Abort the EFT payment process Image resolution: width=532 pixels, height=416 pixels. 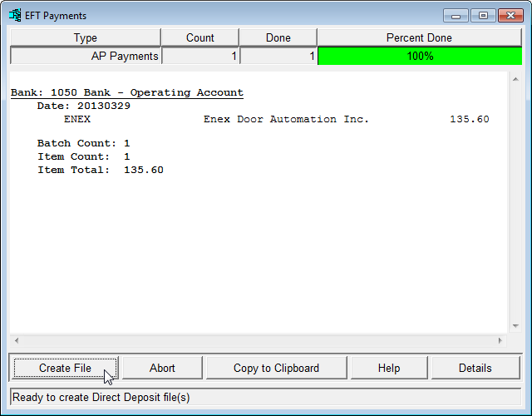[x=162, y=368]
